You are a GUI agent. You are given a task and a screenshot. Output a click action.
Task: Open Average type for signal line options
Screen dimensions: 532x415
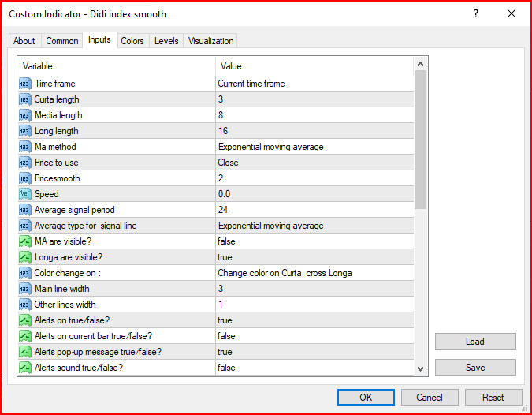coord(314,226)
